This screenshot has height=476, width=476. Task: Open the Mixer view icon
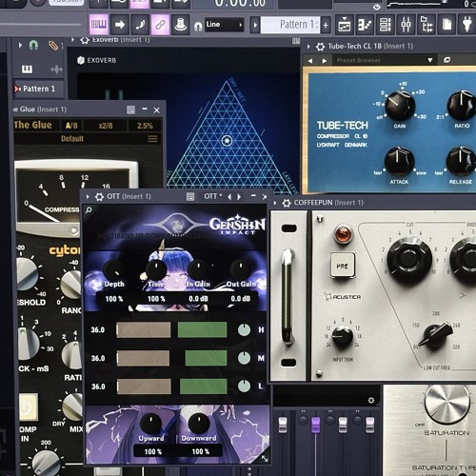point(406,25)
